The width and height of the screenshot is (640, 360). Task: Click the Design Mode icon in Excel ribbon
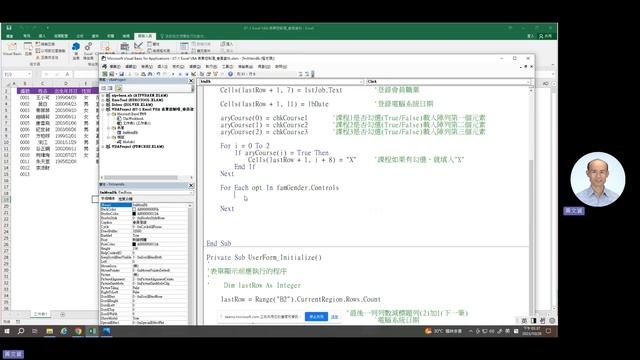(x=138, y=48)
